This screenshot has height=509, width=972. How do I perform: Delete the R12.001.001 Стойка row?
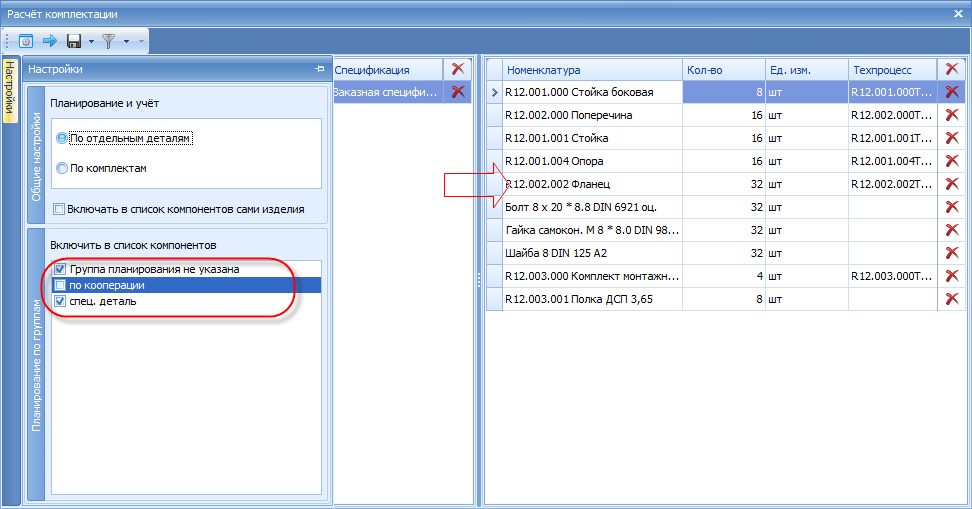(x=952, y=138)
